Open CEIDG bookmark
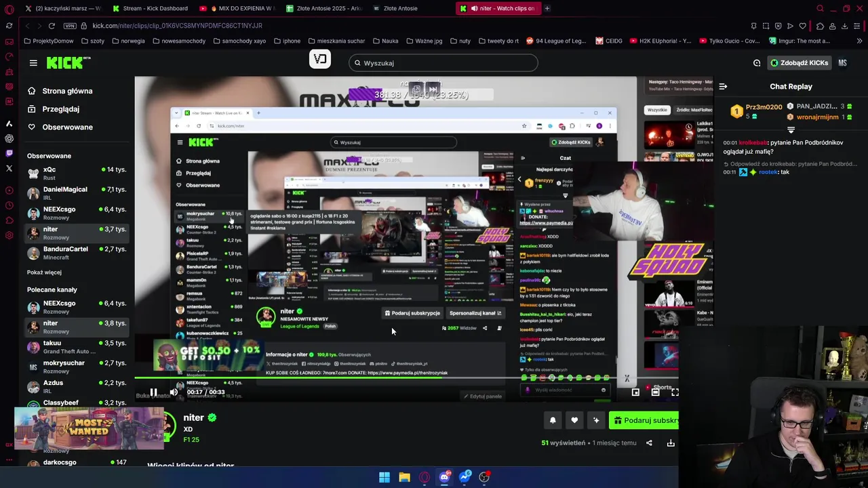The width and height of the screenshot is (868, 488). tap(609, 41)
